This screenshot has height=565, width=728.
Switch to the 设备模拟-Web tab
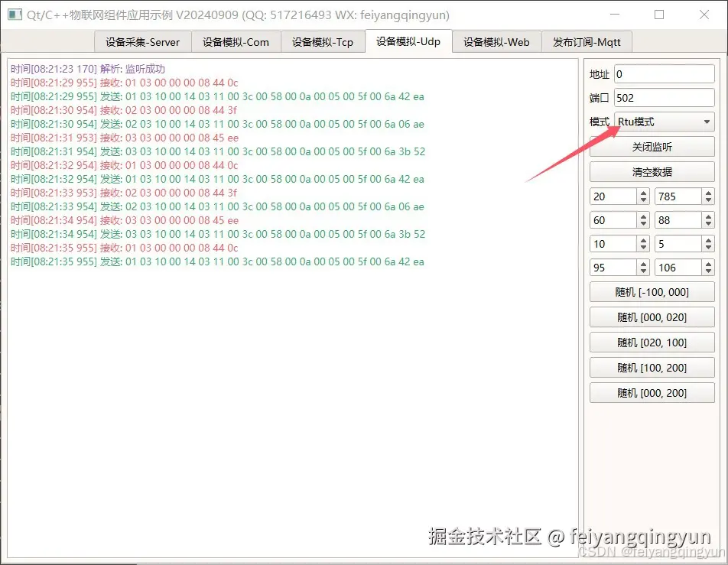coord(496,42)
